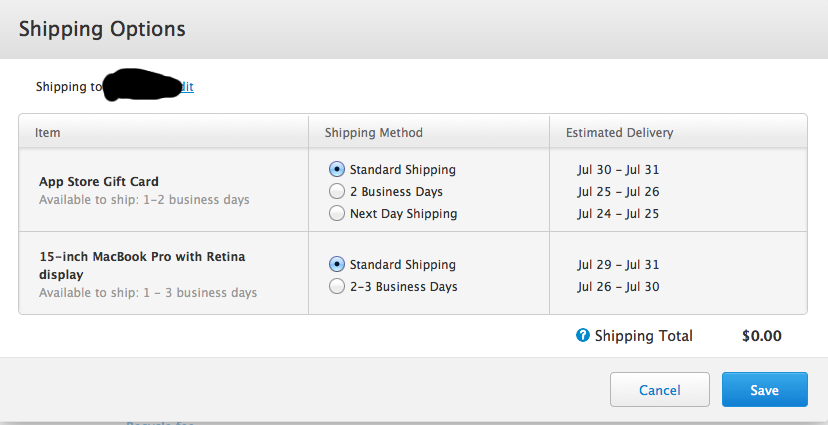Click the App Store Gift Card item name

[99, 182]
